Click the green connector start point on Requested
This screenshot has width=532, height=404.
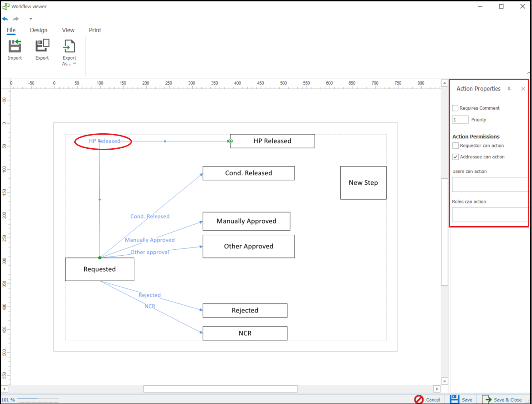coord(100,258)
